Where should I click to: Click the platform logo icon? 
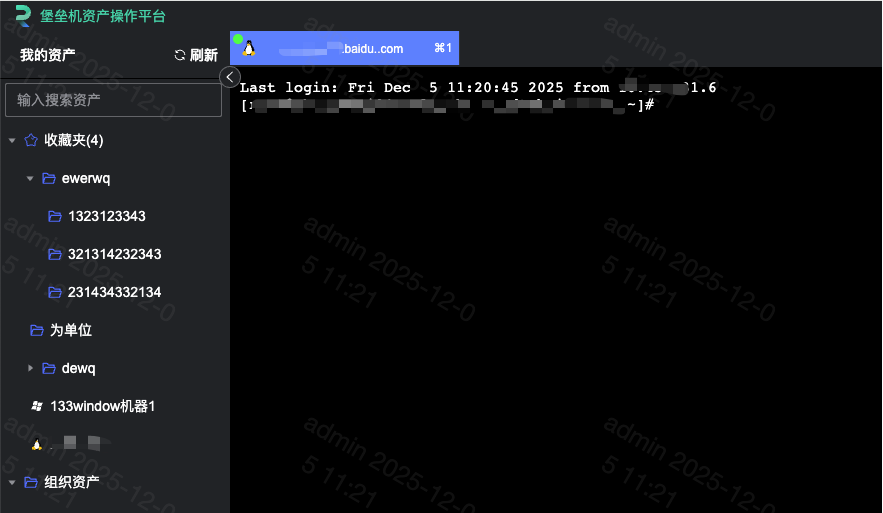click(x=23, y=16)
